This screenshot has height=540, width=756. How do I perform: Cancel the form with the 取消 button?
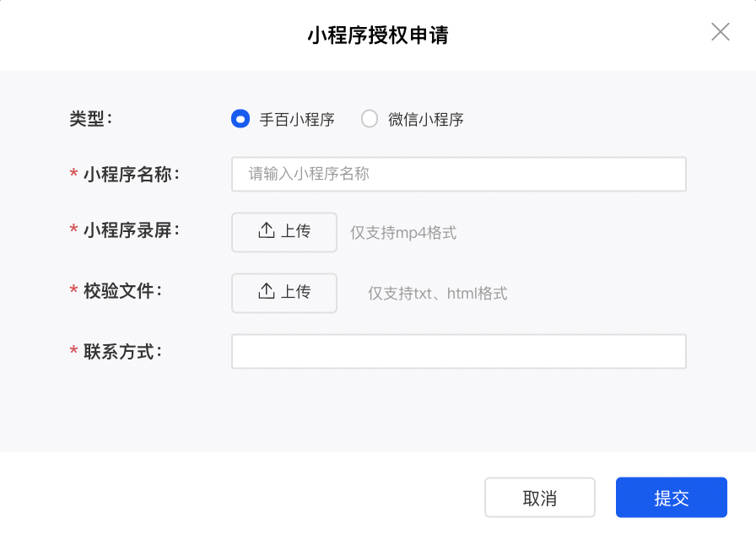(540, 498)
